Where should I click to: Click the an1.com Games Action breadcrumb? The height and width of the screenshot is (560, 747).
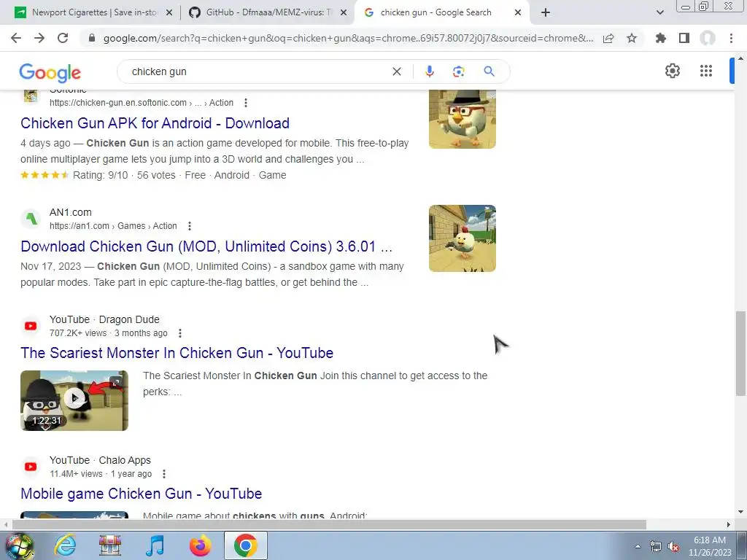tap(113, 226)
